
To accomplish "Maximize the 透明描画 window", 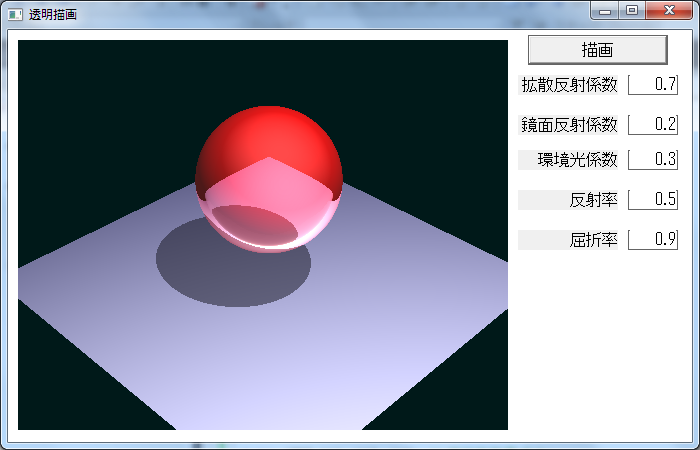I will click(632, 10).
